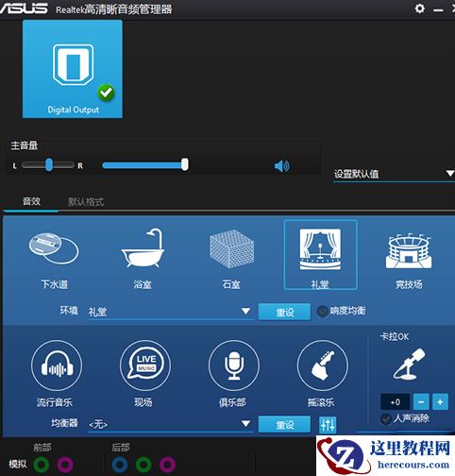Click the rear green analog jack
455x476 pixels.
pyautogui.click(x=143, y=465)
